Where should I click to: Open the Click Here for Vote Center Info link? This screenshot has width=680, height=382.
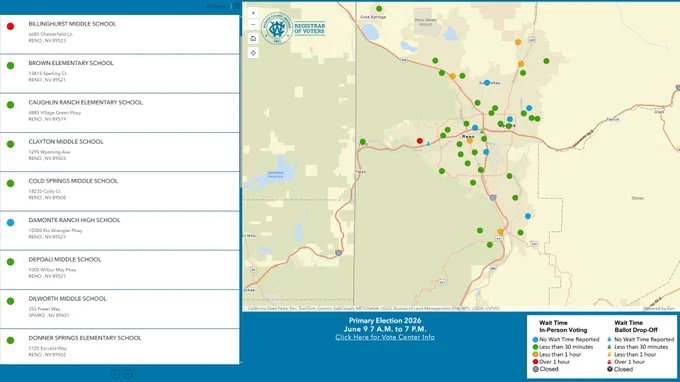(x=385, y=337)
